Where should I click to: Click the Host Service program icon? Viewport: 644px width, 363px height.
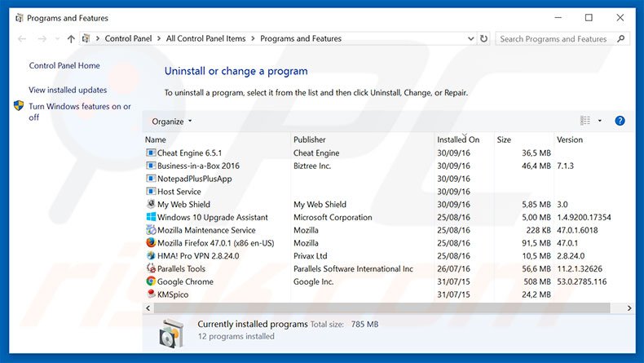151,191
